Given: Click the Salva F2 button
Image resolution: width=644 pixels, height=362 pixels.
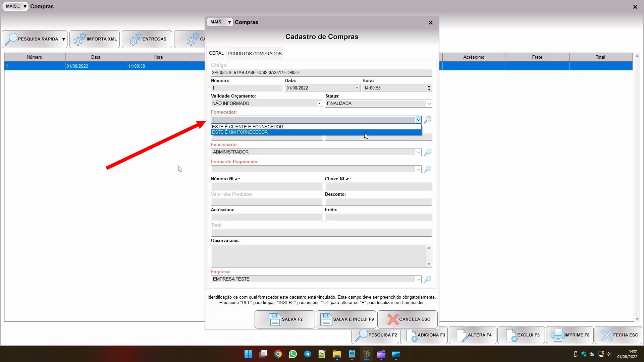Looking at the screenshot, I should [285, 319].
